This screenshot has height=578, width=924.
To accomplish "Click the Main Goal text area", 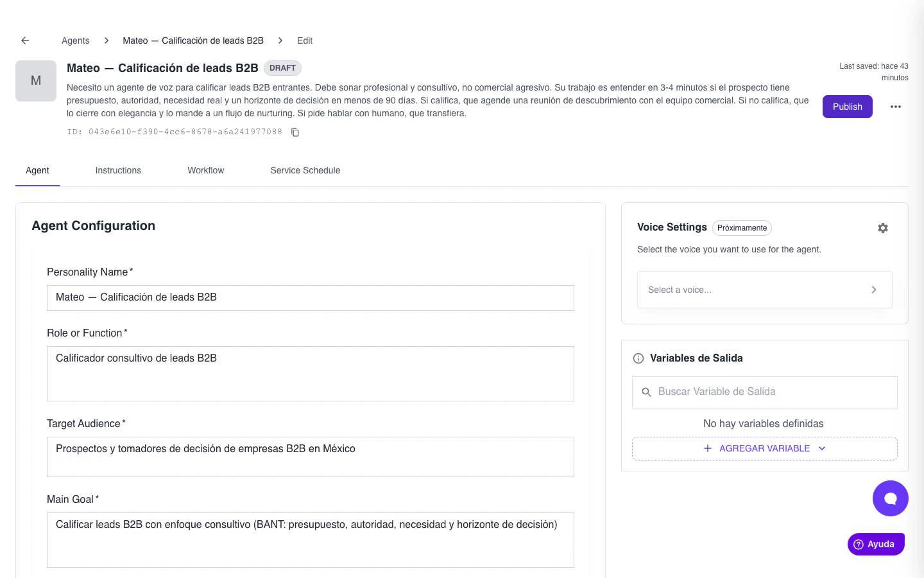I will click(x=311, y=539).
